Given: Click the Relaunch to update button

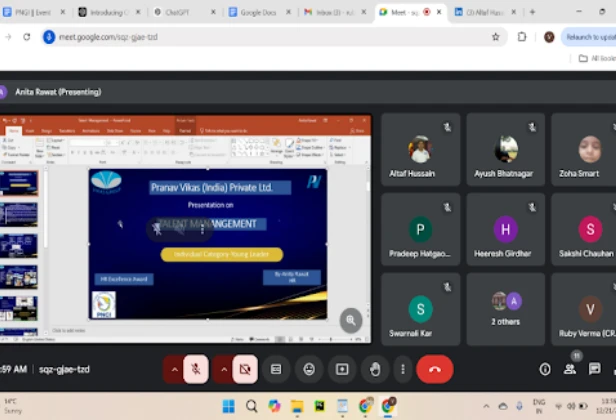Looking at the screenshot, I should tap(590, 37).
